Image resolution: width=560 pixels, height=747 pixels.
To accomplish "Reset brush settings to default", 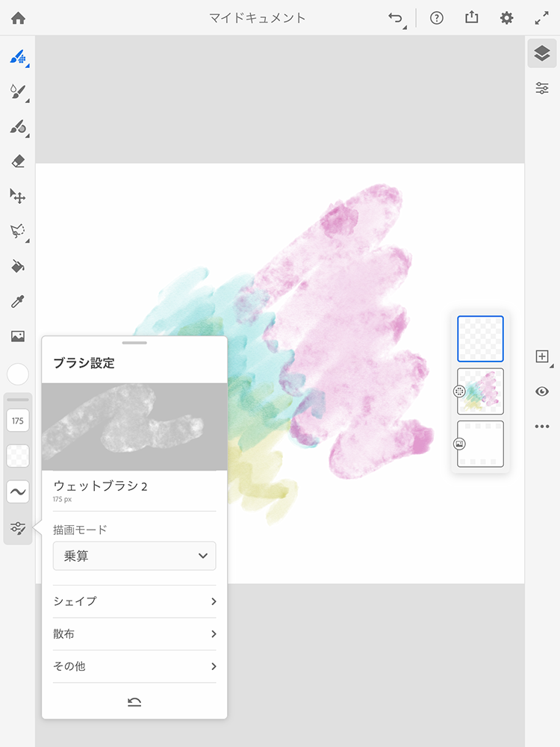I will coord(134,702).
